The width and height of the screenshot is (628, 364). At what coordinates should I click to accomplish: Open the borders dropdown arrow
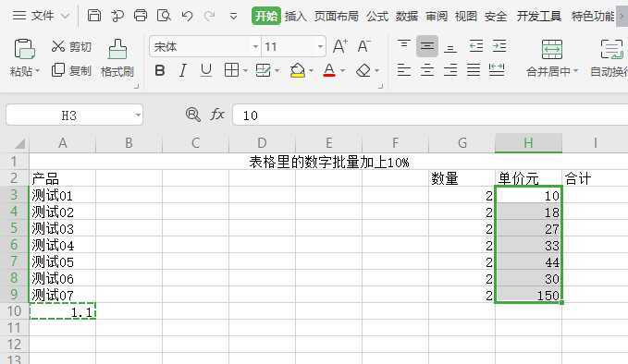point(245,71)
